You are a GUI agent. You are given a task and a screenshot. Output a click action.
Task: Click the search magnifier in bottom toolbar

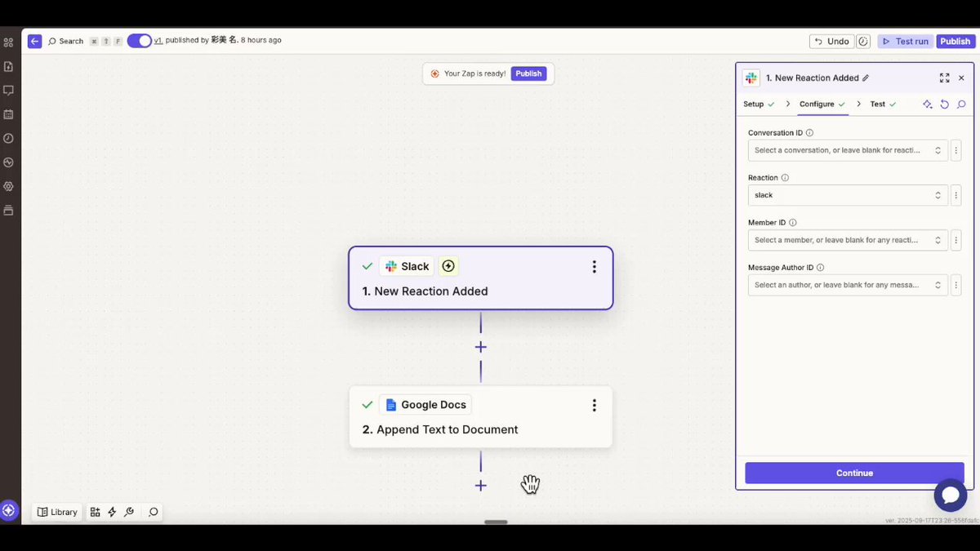(153, 513)
